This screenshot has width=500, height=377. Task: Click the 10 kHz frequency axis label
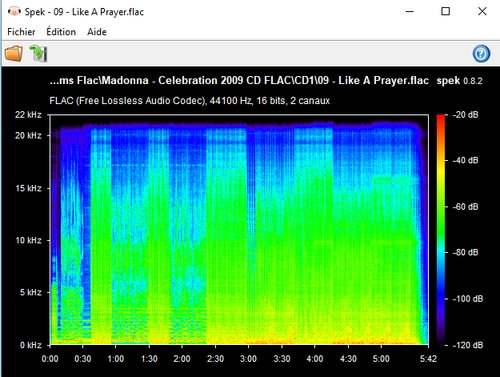click(28, 240)
